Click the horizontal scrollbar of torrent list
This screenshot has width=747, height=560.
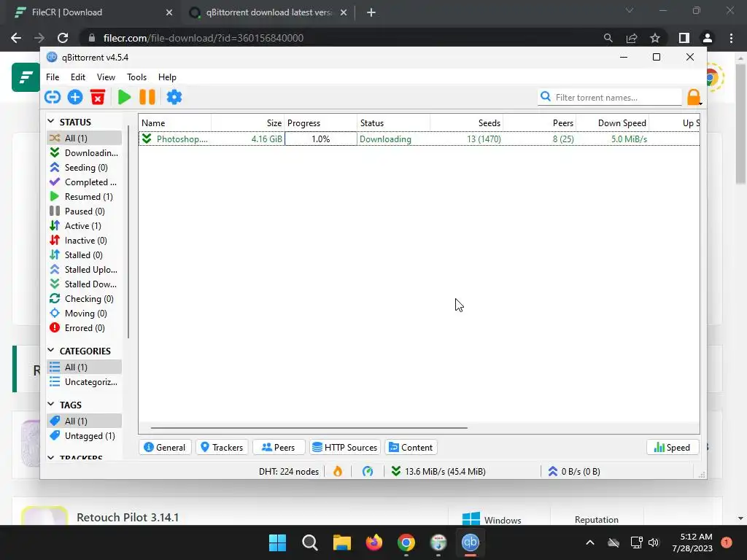(309, 427)
